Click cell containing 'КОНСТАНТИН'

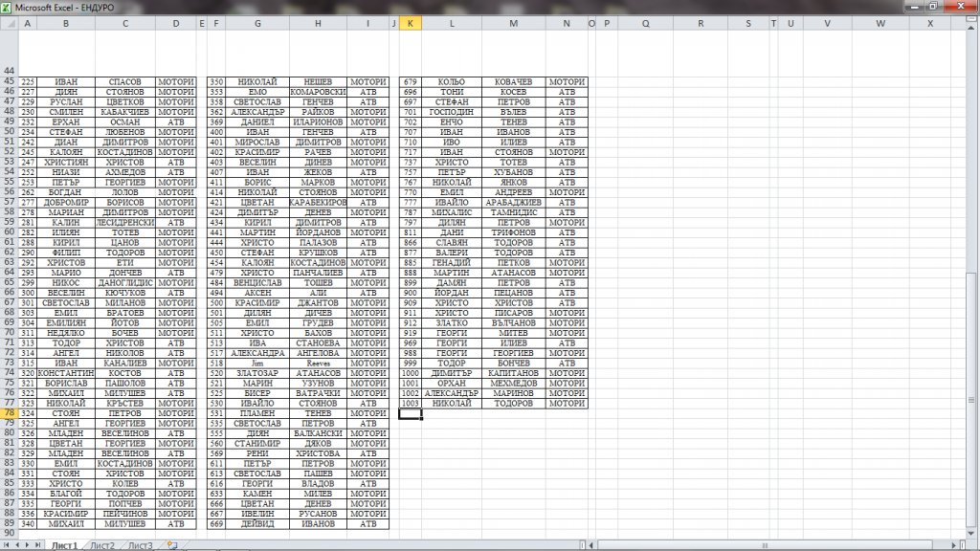coord(66,373)
